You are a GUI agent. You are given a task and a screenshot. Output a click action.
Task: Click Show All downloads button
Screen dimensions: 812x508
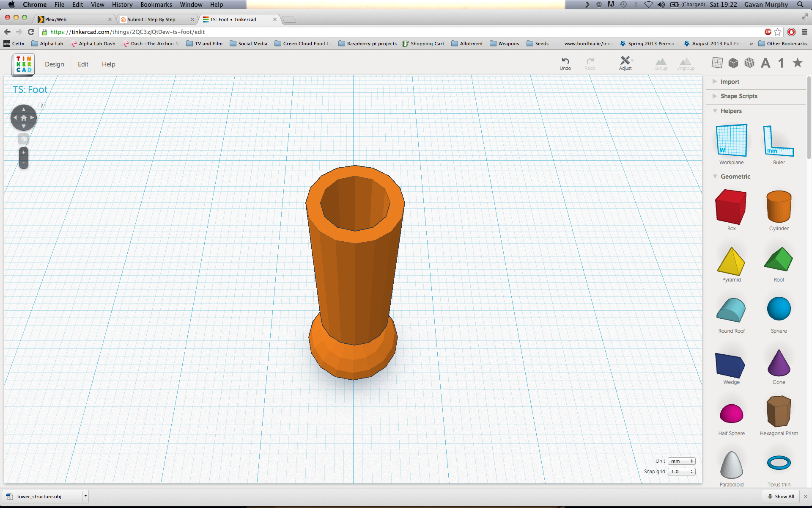coord(781,497)
